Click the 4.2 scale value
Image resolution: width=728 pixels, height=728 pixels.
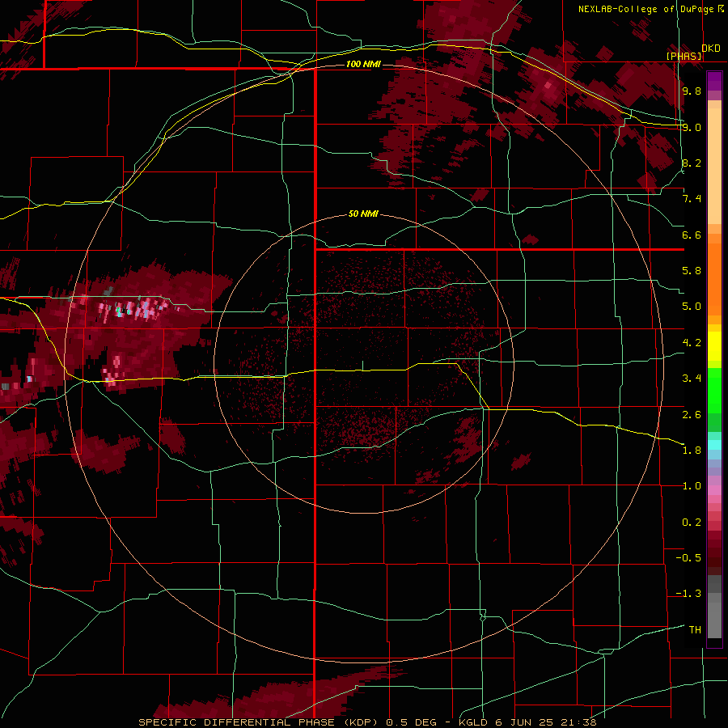click(692, 343)
